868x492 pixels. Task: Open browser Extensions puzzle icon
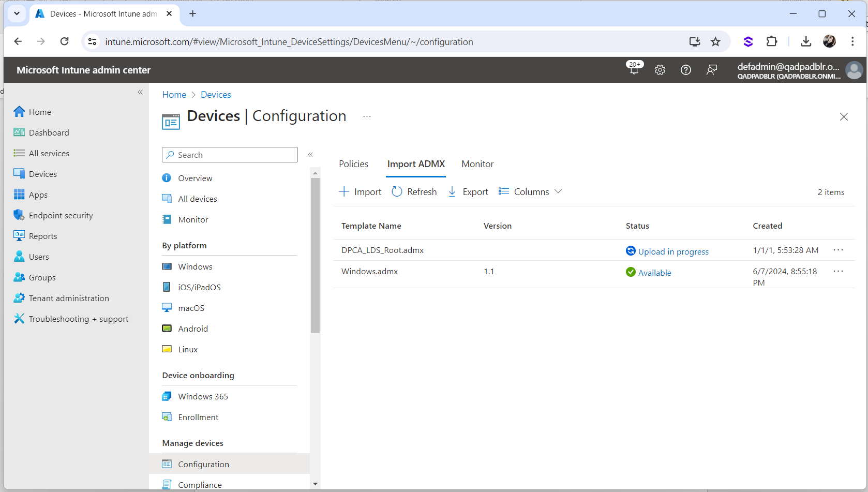772,41
